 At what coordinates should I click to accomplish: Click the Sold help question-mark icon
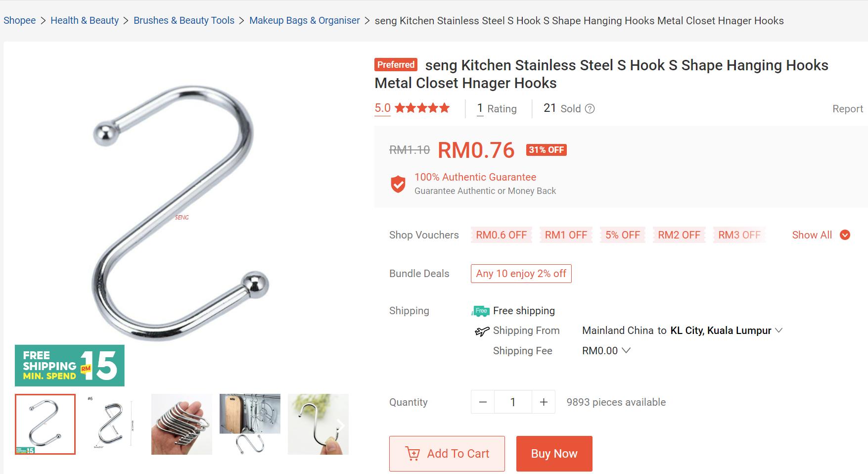tap(590, 109)
